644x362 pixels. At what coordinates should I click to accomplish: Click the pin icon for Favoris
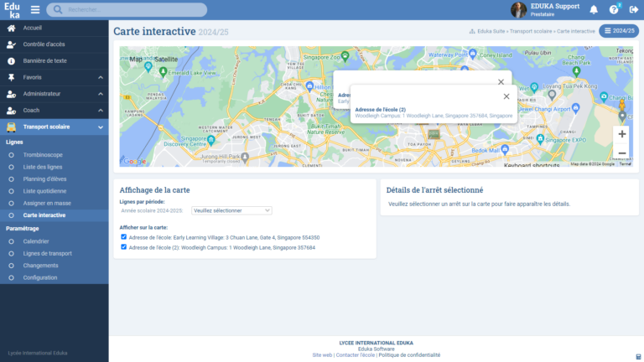11,77
